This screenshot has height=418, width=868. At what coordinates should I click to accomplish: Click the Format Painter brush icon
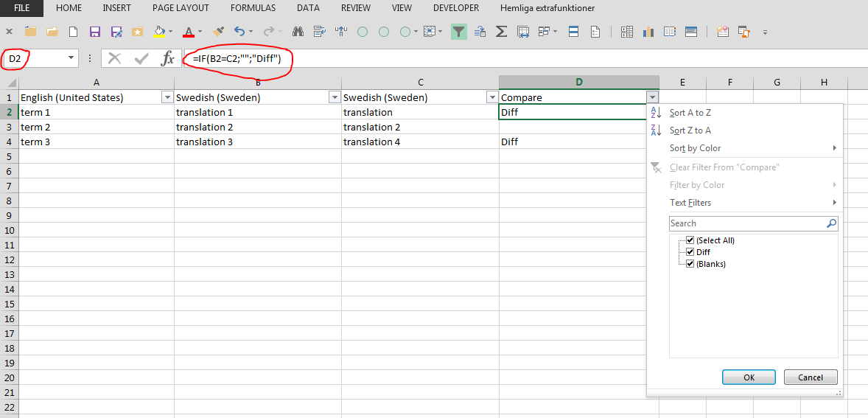(x=218, y=32)
